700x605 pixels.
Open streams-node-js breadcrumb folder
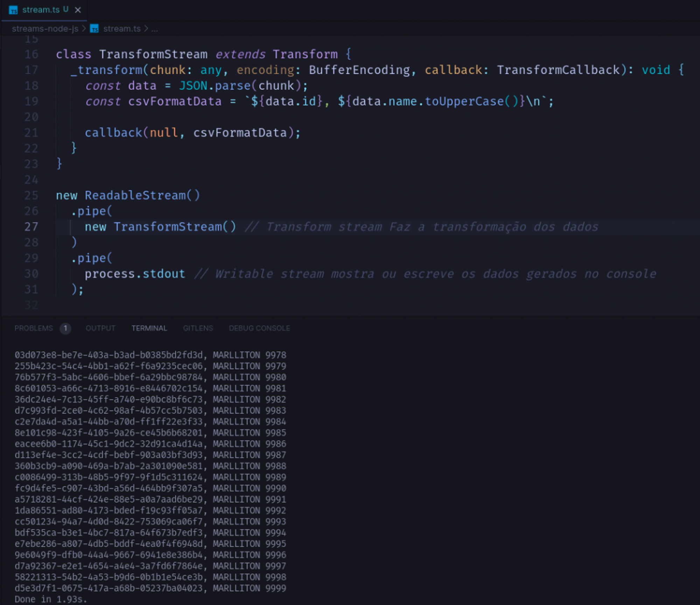point(45,29)
